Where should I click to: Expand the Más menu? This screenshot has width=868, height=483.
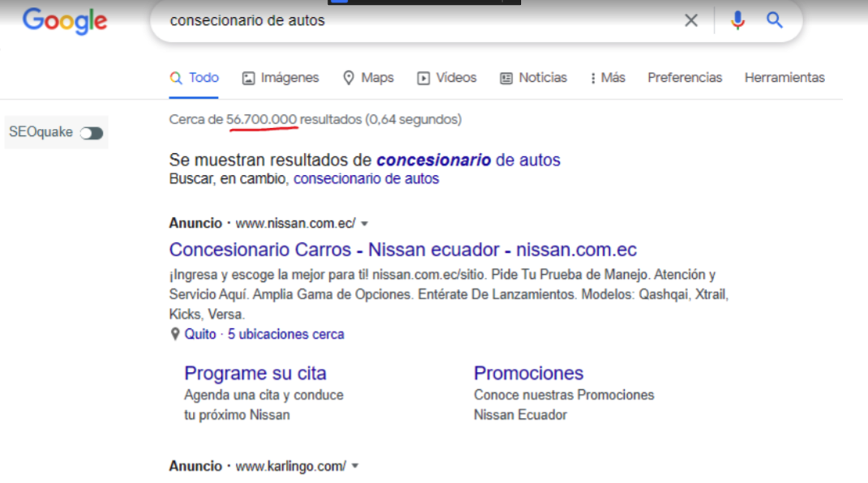click(x=608, y=78)
